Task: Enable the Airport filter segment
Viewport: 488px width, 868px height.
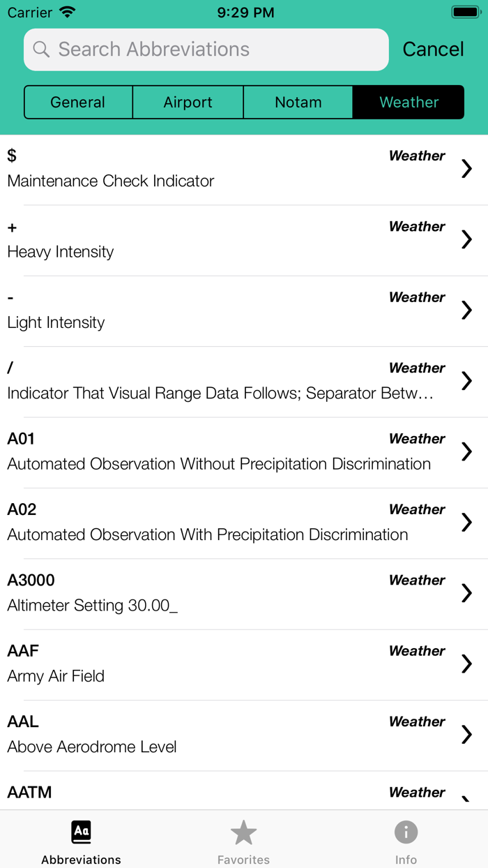Action: click(x=188, y=102)
